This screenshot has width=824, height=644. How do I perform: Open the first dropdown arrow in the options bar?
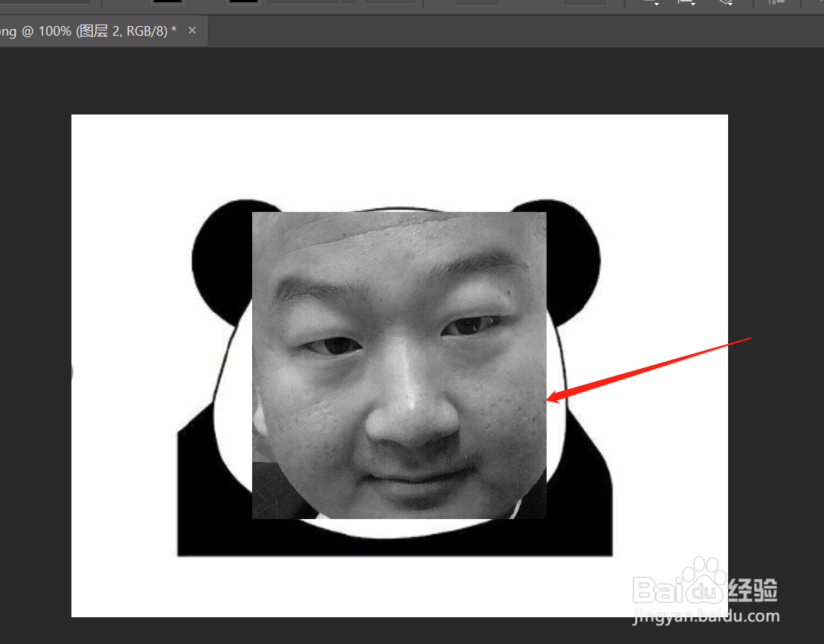657,4
